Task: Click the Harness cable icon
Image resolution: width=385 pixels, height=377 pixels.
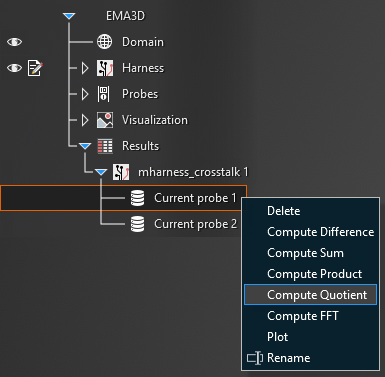Action: pyautogui.click(x=105, y=68)
